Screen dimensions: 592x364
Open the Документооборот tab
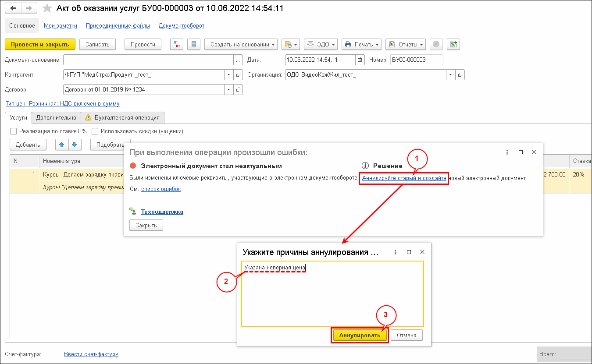tap(182, 26)
